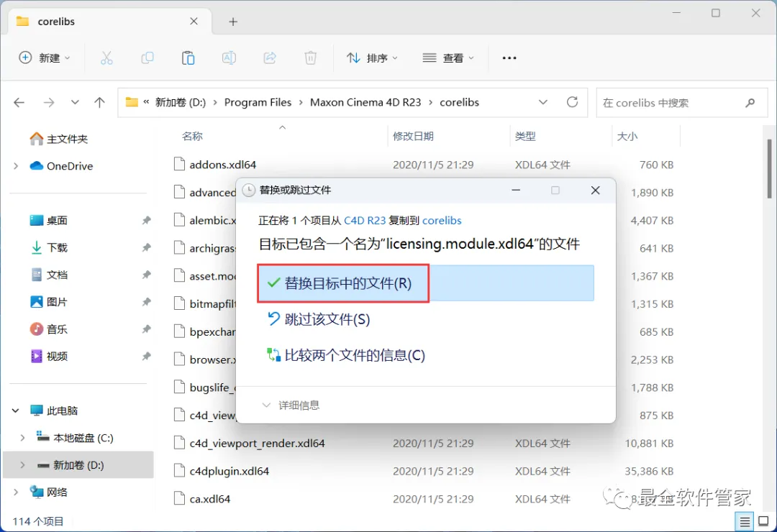
Task: Go forward with the right arrow
Action: point(49,103)
